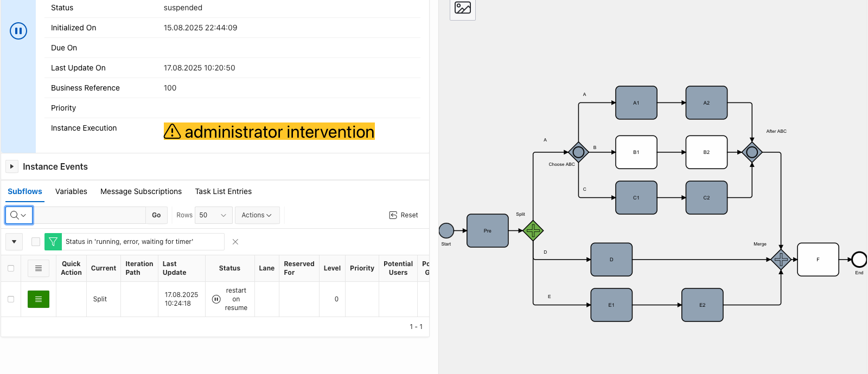The image size is (868, 374).
Task: Open the search column selector dropdown
Action: (x=19, y=215)
